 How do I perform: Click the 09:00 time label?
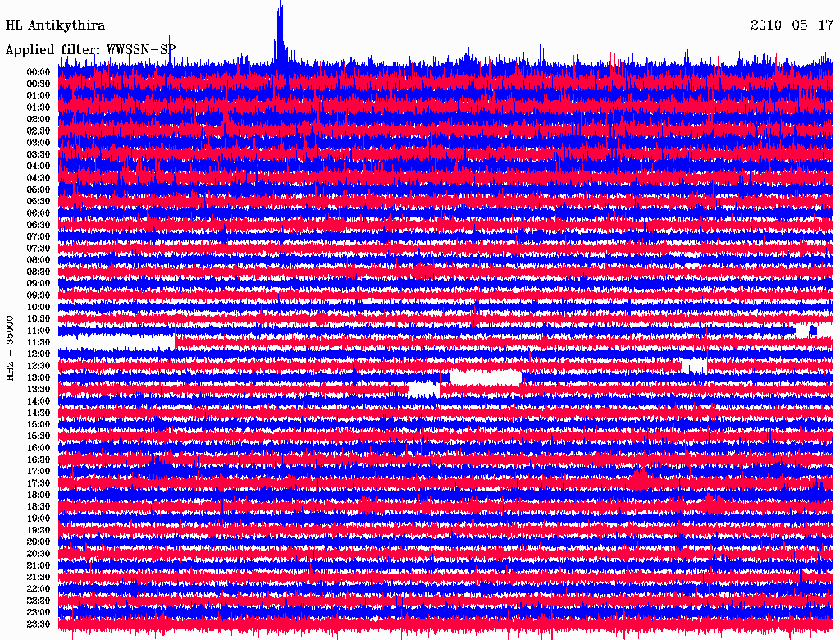[39, 284]
